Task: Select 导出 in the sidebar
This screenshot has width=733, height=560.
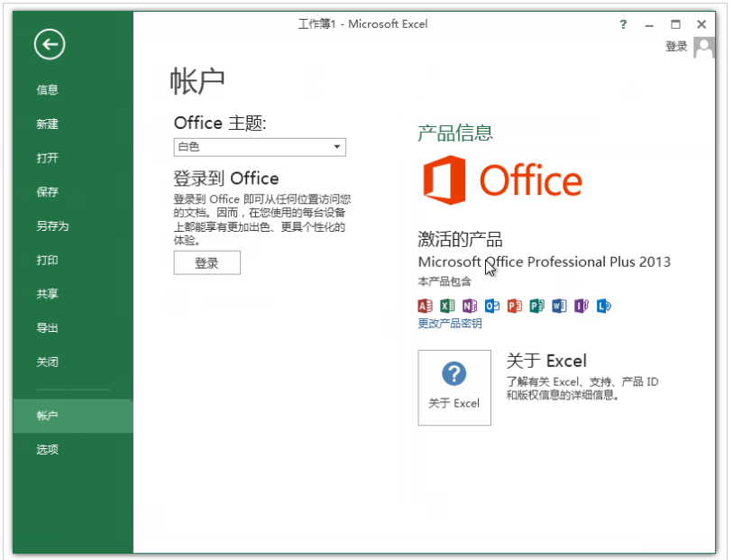Action: [x=47, y=328]
